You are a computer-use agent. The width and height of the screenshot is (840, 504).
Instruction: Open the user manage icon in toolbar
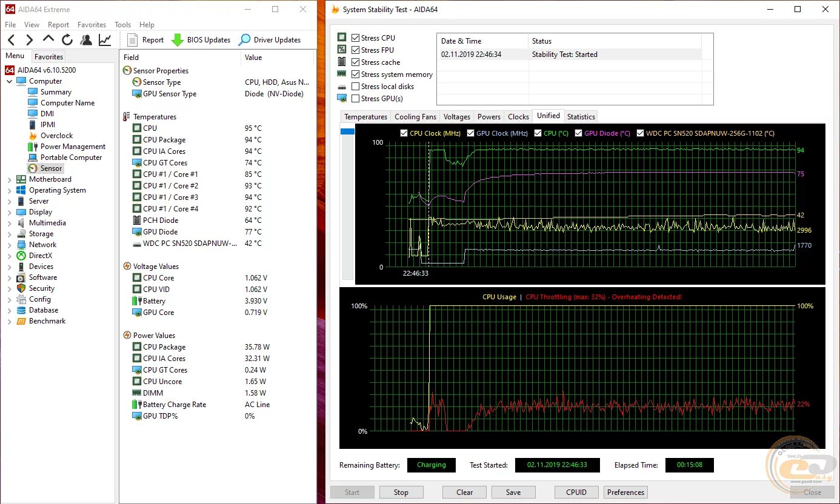click(x=86, y=40)
